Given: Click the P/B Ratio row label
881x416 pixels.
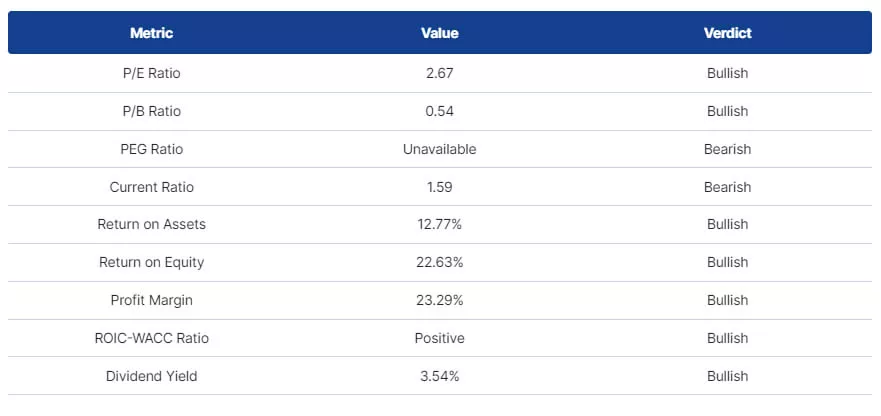Looking at the screenshot, I should coord(151,111).
